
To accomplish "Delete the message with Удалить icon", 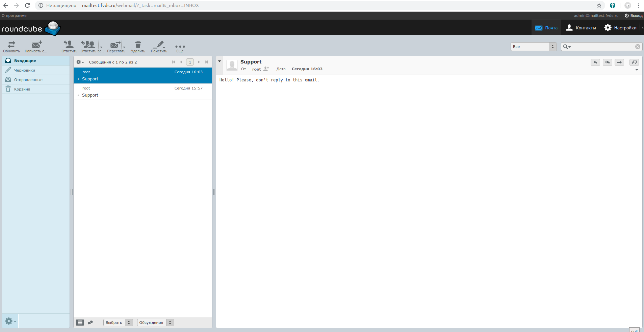I will (138, 46).
